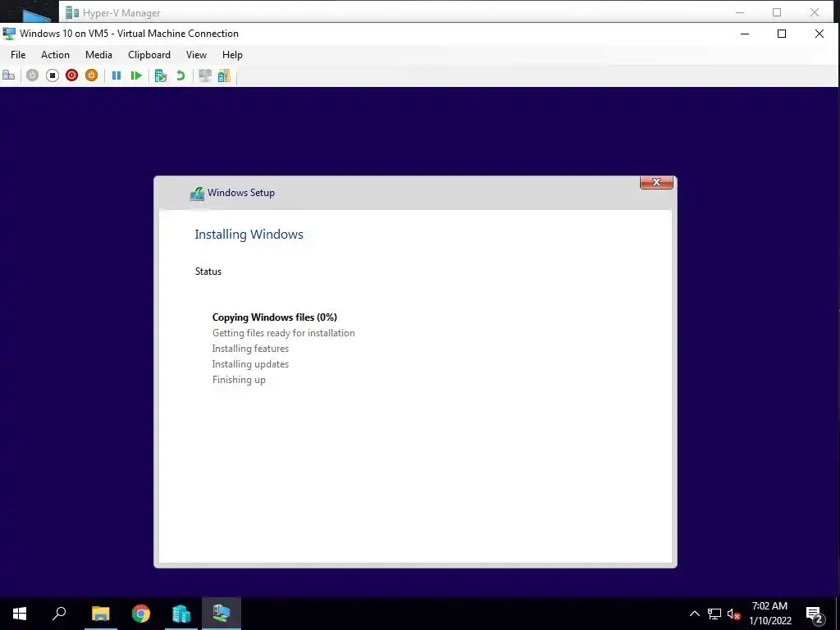Click the VM connection title bar icon

[x=9, y=34]
